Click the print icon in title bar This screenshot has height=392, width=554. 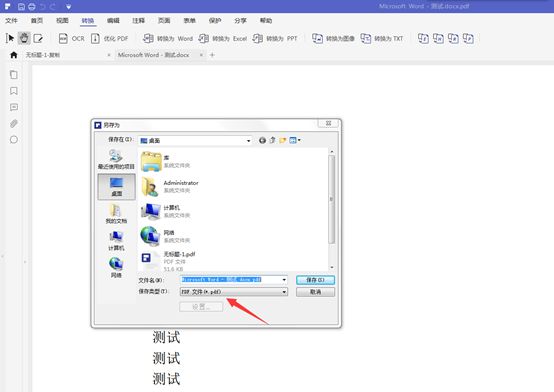point(31,7)
